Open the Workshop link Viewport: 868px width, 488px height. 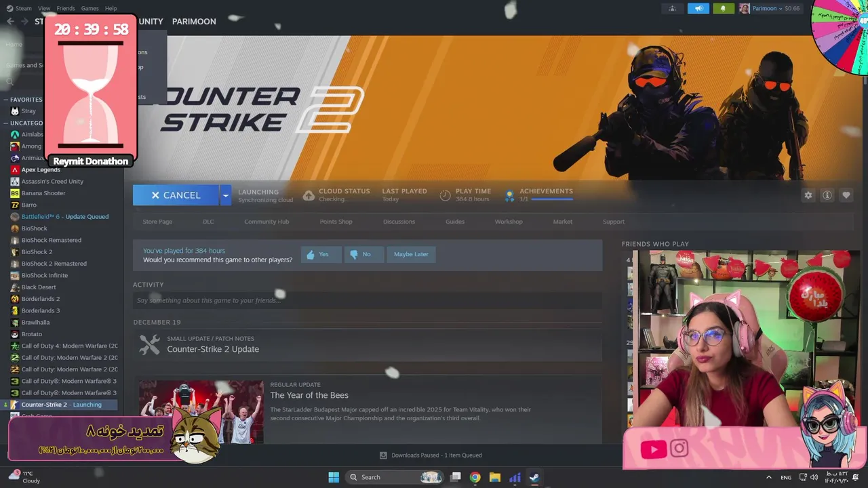click(509, 222)
